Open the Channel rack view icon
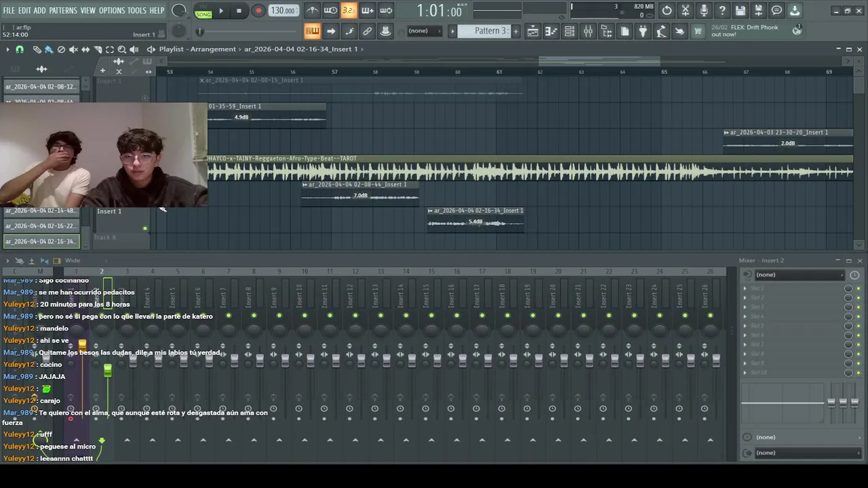 (x=570, y=31)
